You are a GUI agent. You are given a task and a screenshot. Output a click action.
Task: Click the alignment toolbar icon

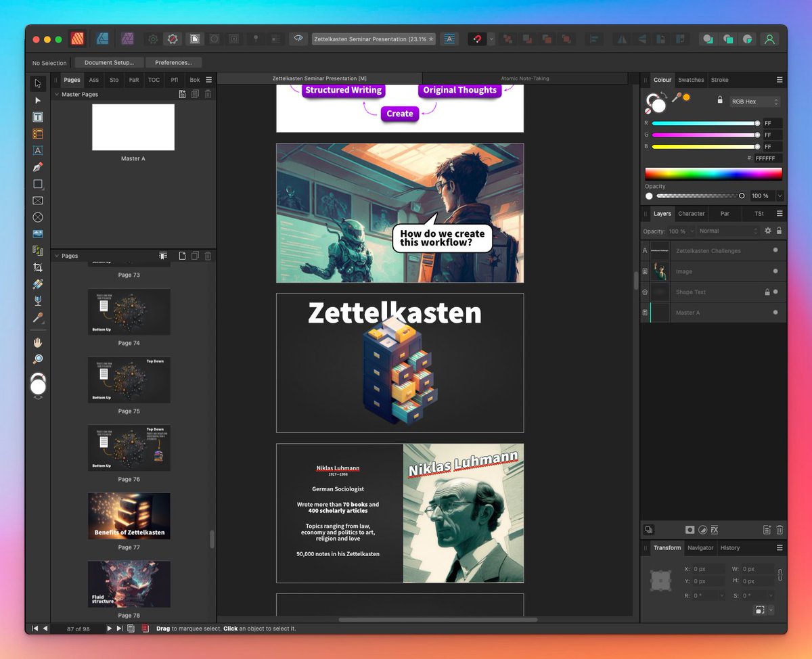[x=593, y=39]
